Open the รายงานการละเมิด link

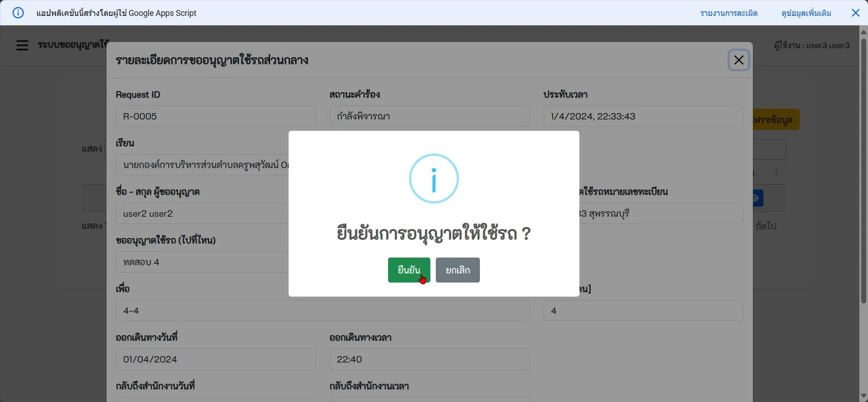pyautogui.click(x=728, y=13)
